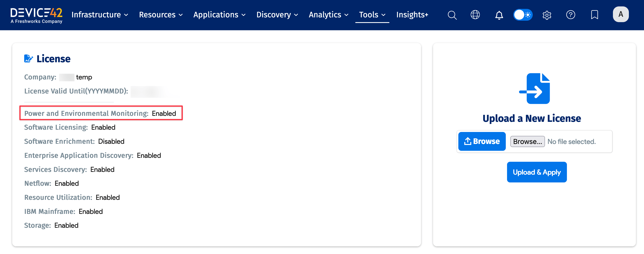The height and width of the screenshot is (254, 644).
Task: Open the bookmark icon
Action: pos(594,15)
